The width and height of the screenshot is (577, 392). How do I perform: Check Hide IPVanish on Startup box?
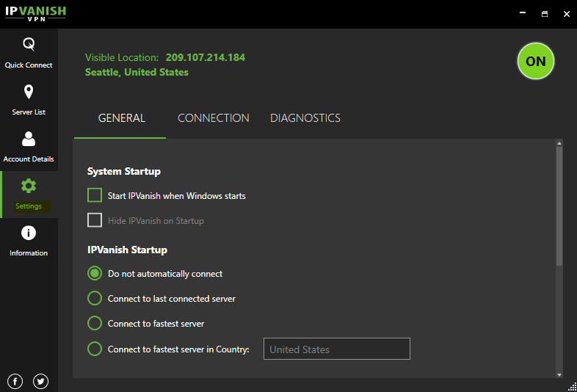[x=95, y=220]
